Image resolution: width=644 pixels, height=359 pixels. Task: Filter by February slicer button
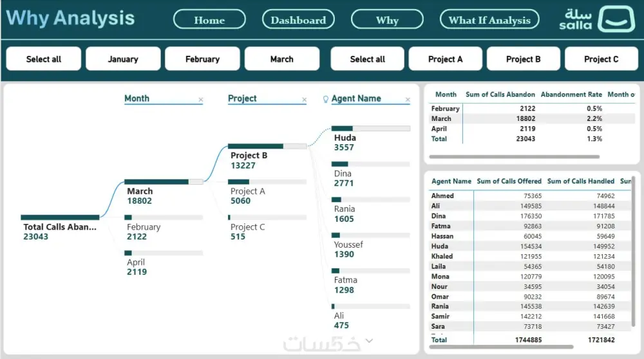point(202,59)
